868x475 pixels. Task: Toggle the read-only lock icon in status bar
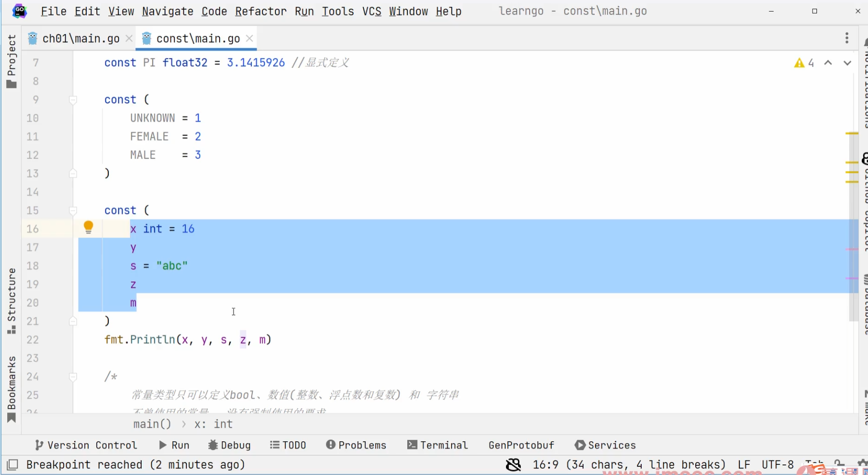839,464
